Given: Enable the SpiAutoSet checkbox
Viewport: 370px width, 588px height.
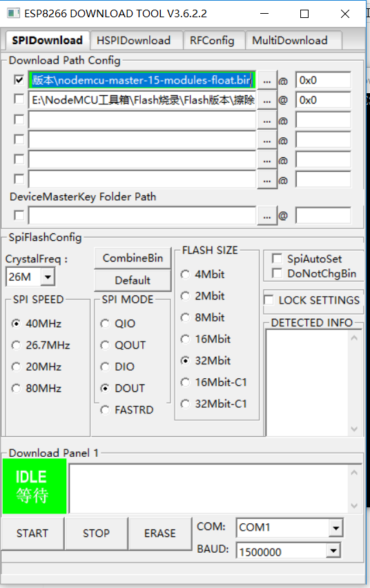Looking at the screenshot, I should (277, 258).
